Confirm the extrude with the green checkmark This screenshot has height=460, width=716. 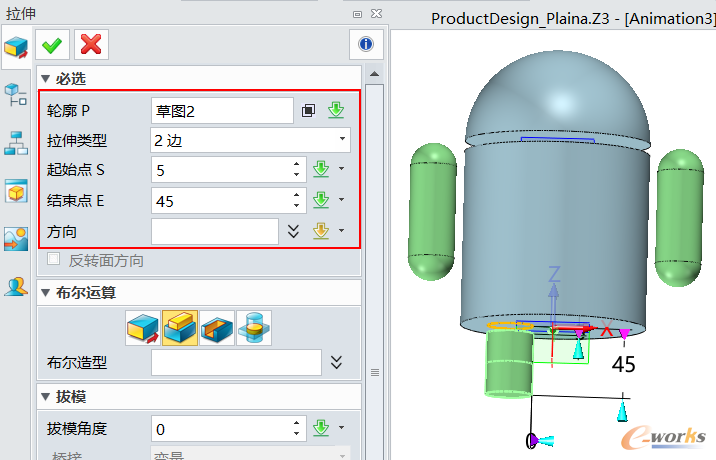tap(52, 45)
